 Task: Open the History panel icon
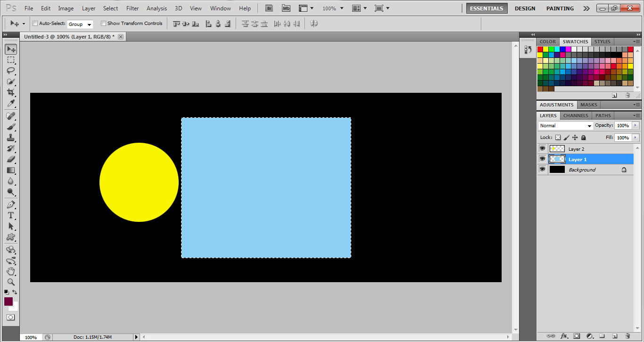click(528, 49)
